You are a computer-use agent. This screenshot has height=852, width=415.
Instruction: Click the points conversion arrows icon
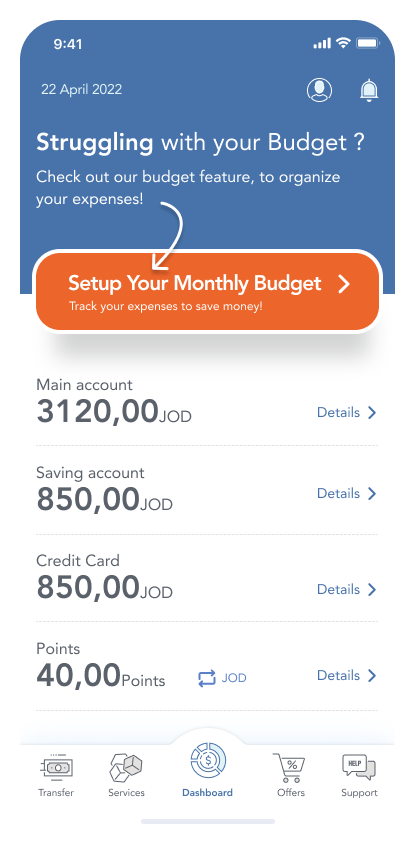click(206, 678)
